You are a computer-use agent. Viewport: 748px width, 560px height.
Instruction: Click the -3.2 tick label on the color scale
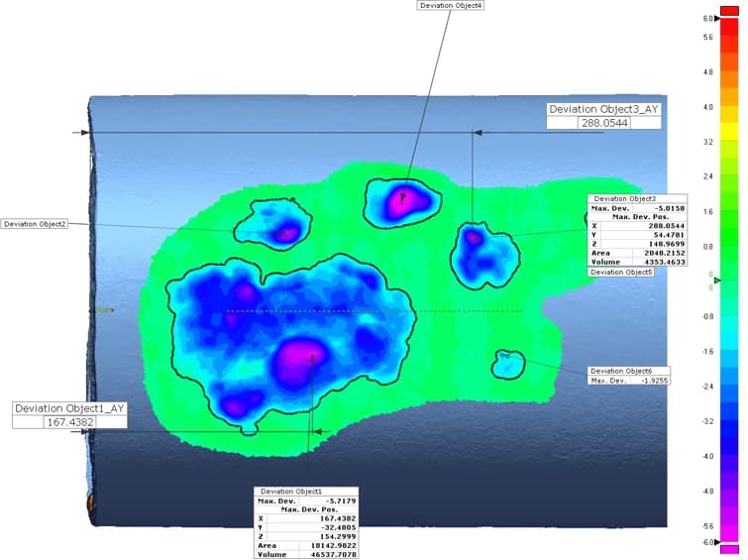(708, 421)
